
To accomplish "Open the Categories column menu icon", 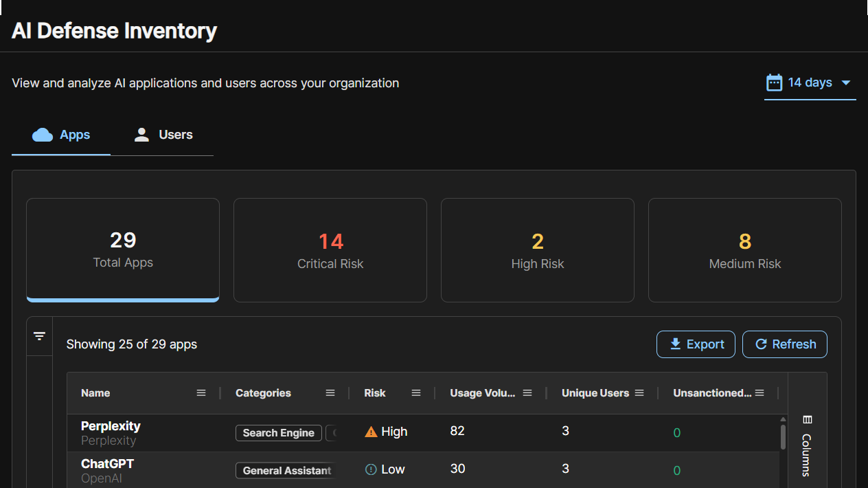I will pos(330,393).
